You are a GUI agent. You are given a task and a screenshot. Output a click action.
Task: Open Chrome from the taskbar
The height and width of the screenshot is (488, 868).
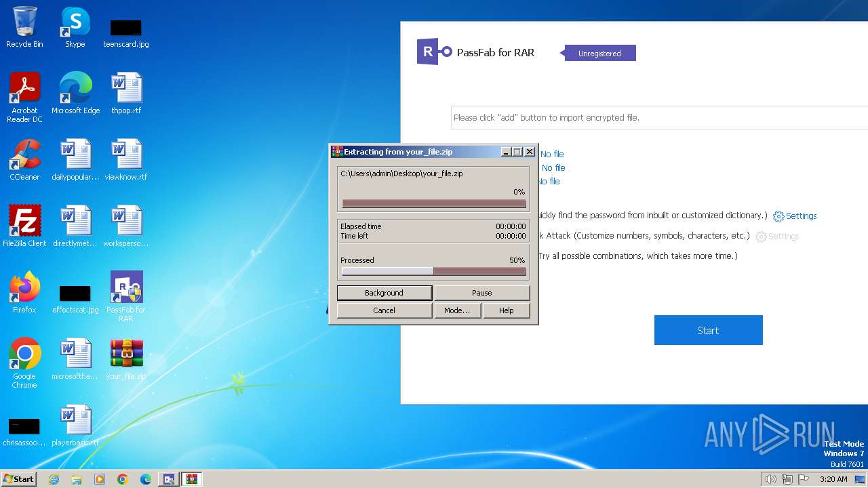123,479
